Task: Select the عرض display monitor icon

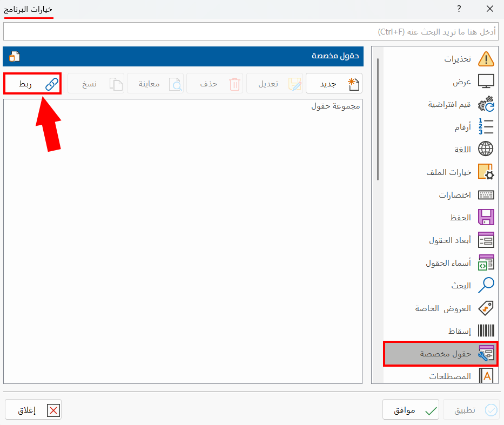Action: (486, 82)
